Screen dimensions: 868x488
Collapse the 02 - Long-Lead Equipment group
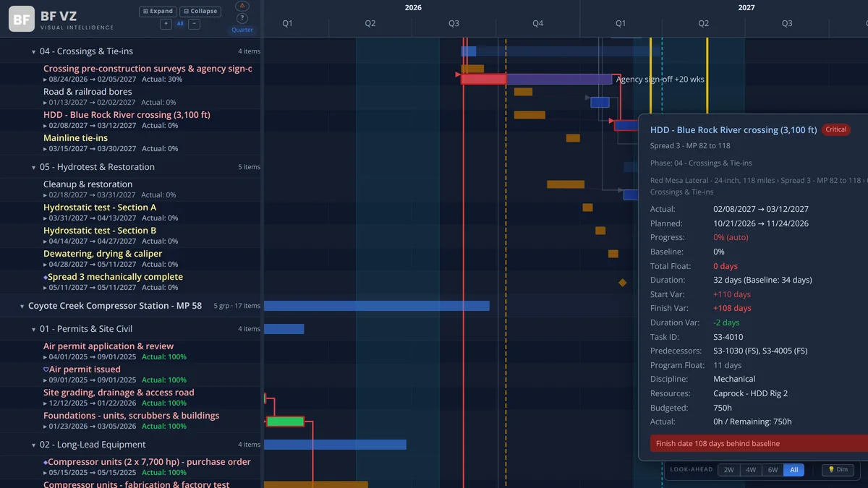click(33, 445)
